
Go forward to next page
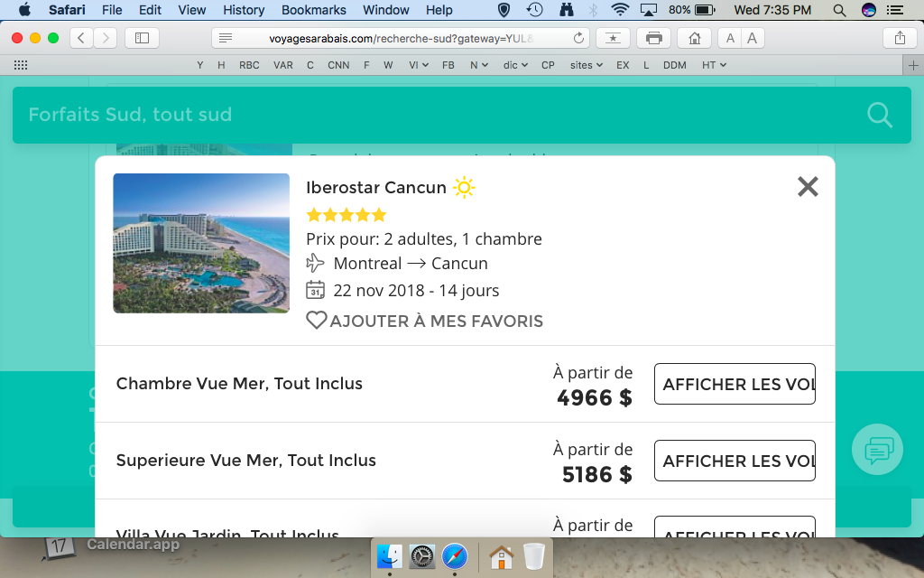(105, 38)
